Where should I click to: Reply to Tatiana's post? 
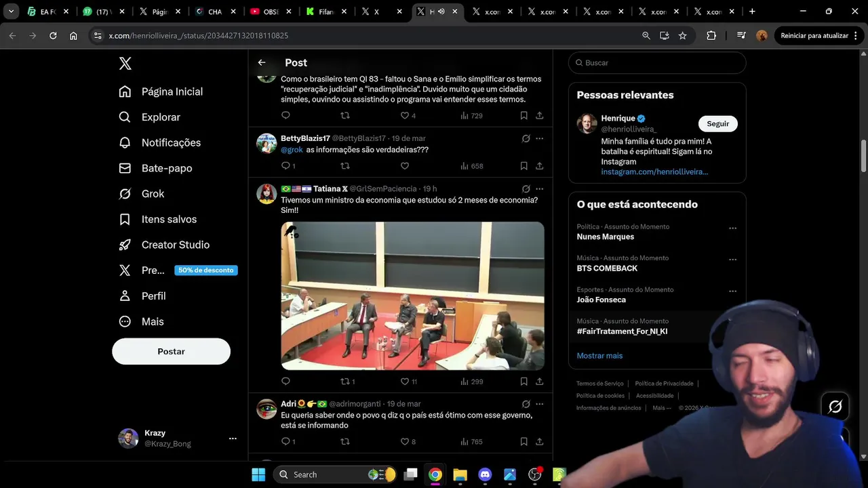[x=285, y=382]
